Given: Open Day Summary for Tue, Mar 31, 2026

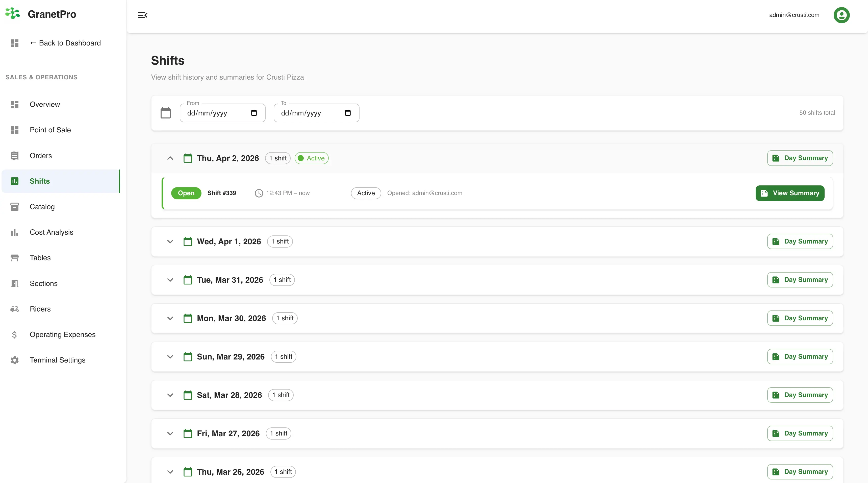Looking at the screenshot, I should tap(800, 280).
